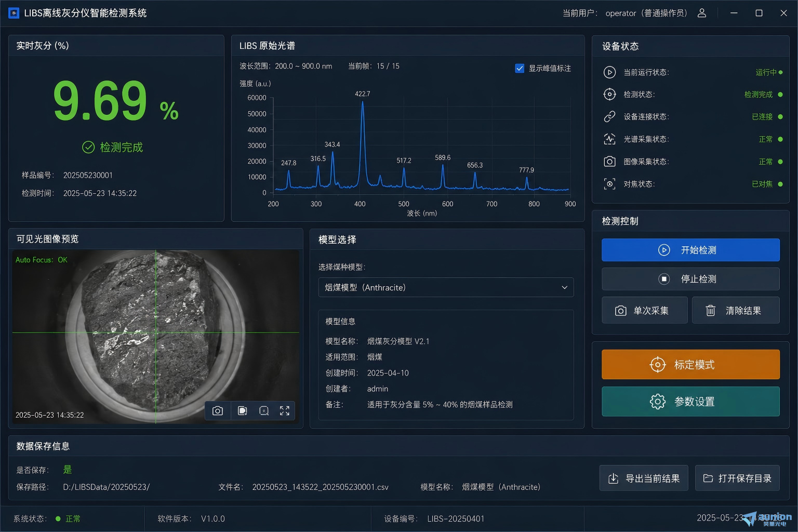The width and height of the screenshot is (798, 532).
Task: Expand image preview to fullscreen
Action: point(285,411)
